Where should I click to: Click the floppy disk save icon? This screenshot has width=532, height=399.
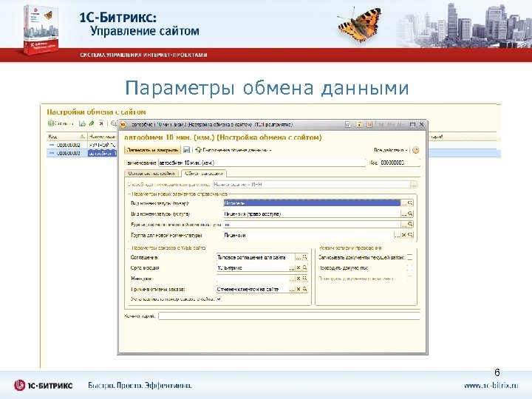[x=186, y=149]
